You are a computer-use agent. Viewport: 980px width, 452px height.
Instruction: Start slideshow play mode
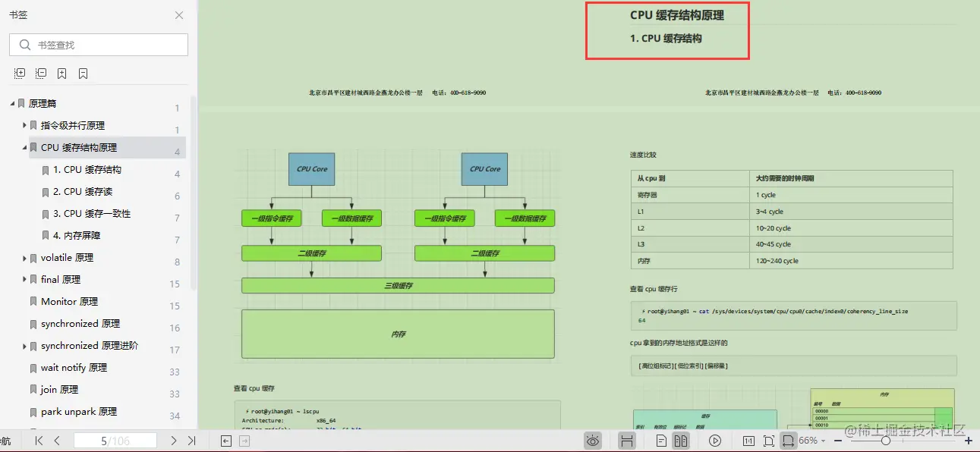[715, 441]
